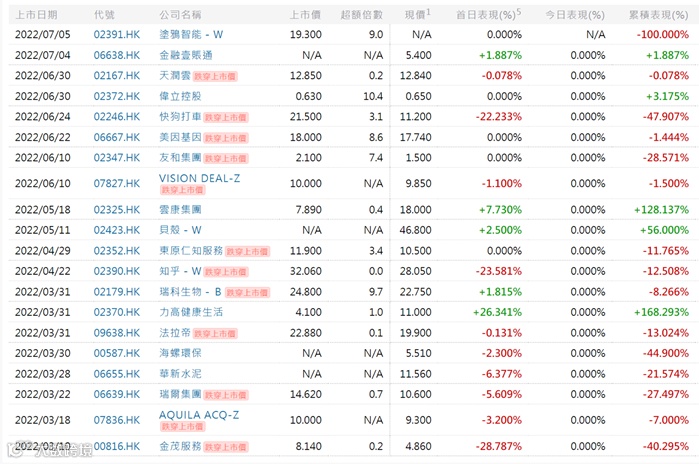Open company name 華新水泥
The image size is (699, 464).
(181, 374)
